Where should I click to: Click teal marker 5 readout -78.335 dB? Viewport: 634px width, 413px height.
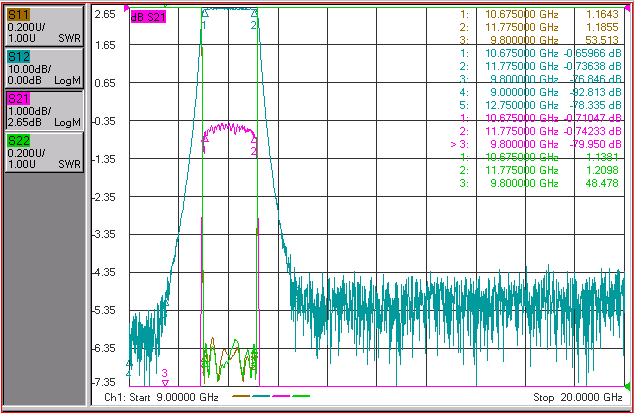point(595,105)
